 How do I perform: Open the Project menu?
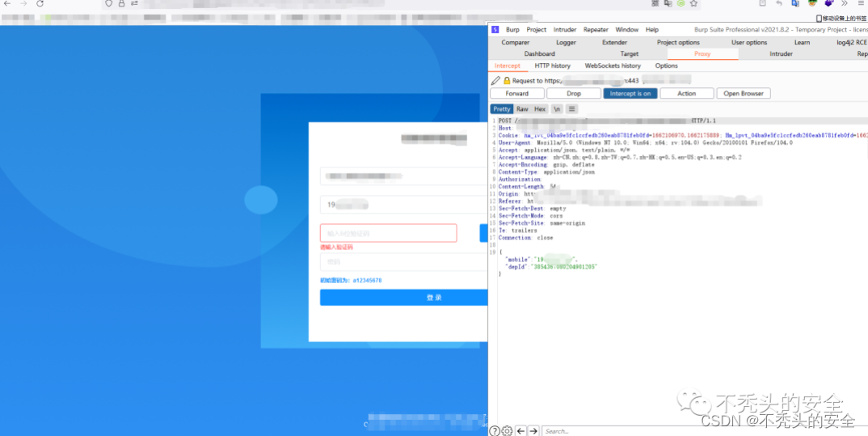click(x=536, y=30)
